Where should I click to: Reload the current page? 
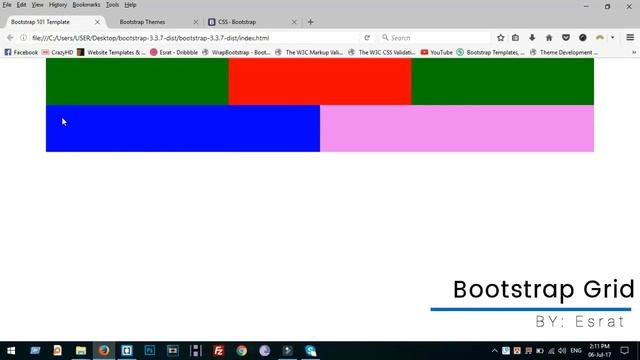[367, 38]
